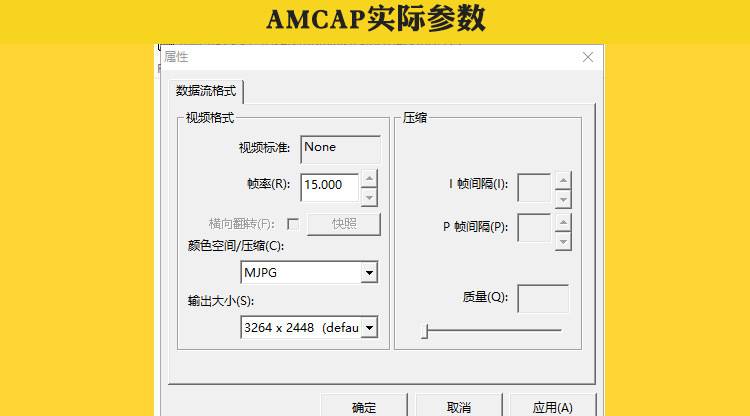The height and width of the screenshot is (416, 750).
Task: Click the 视频格式 group label
Action: tap(210, 118)
